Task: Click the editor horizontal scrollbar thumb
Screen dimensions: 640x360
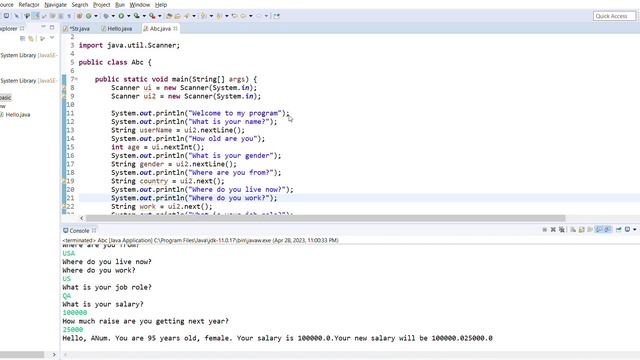Action: (325, 218)
